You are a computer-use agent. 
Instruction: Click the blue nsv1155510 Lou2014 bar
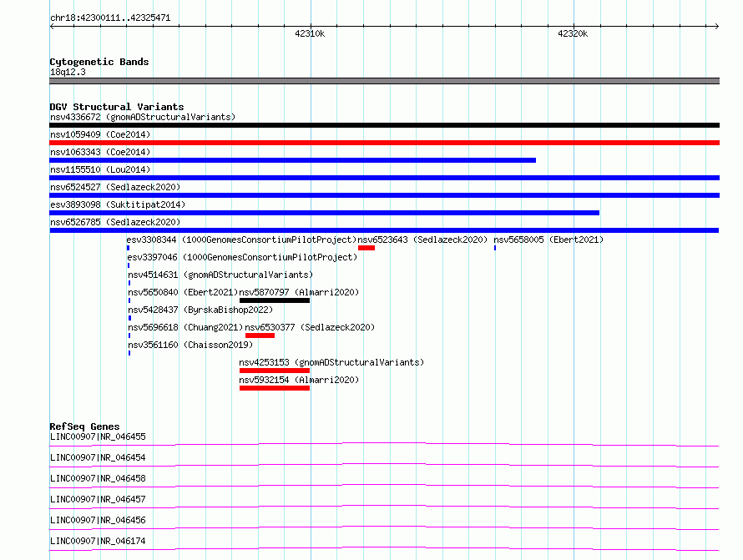point(384,178)
